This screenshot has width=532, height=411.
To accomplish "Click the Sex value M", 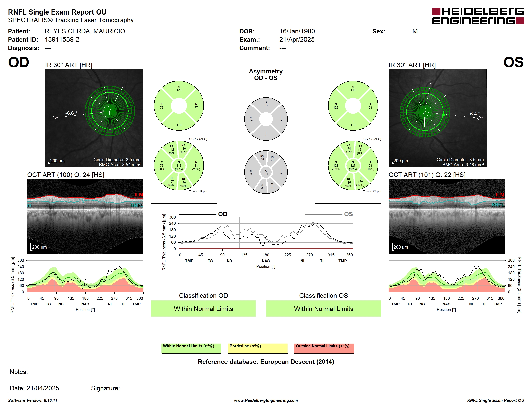I will 415,31.
